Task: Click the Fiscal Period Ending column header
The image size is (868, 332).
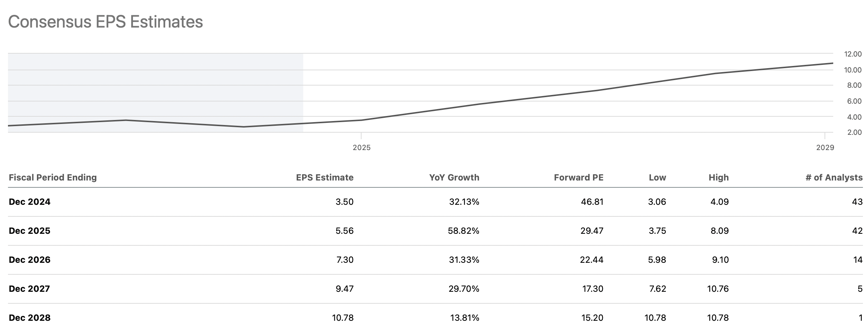Action: coord(53,177)
